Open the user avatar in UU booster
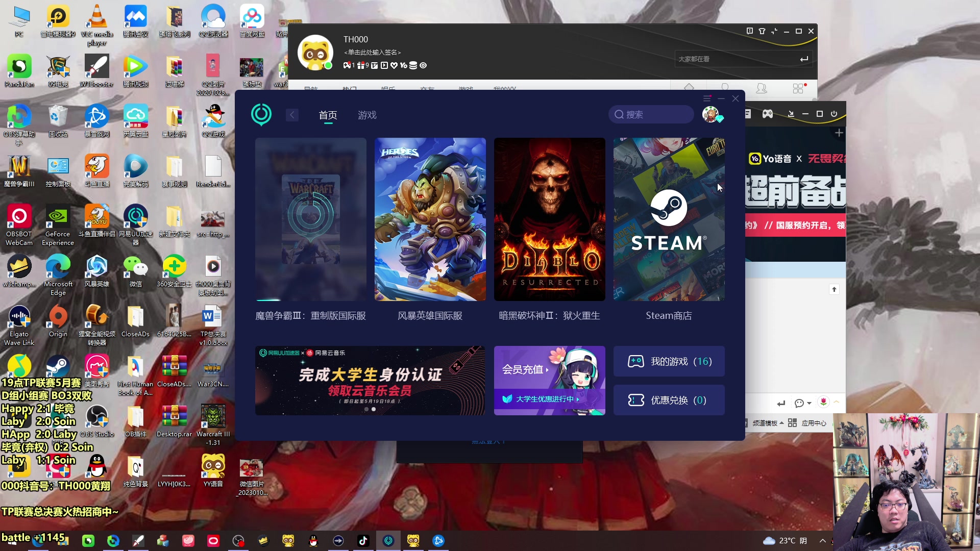Screen dimensions: 980x551 (x=711, y=114)
